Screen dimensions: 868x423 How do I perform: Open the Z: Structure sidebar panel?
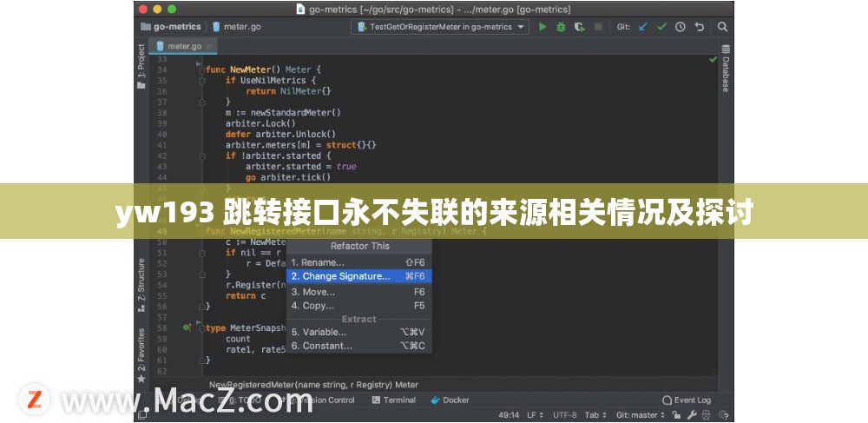pyautogui.click(x=141, y=285)
